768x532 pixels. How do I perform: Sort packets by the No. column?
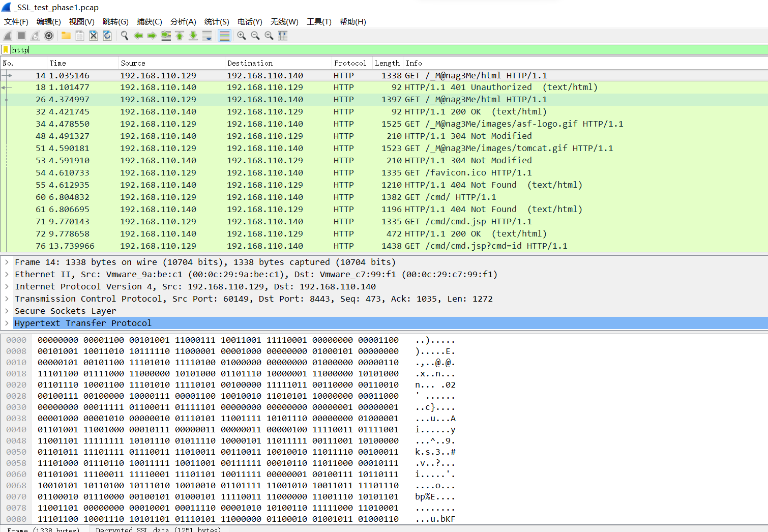coord(23,63)
